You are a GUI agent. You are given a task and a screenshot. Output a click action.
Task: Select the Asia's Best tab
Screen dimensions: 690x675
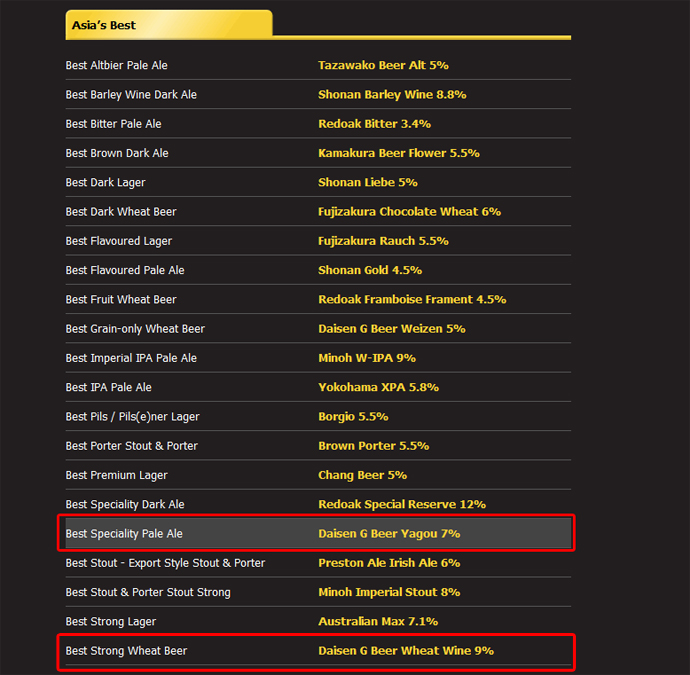[x=169, y=25]
